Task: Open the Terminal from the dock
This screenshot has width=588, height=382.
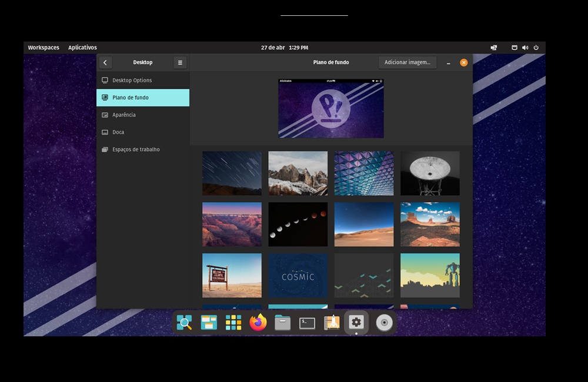Action: click(x=307, y=323)
